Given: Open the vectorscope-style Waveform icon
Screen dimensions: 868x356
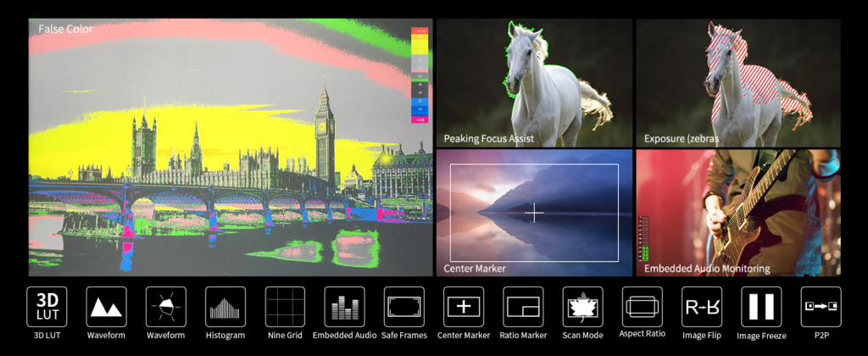Looking at the screenshot, I should click(x=165, y=307).
